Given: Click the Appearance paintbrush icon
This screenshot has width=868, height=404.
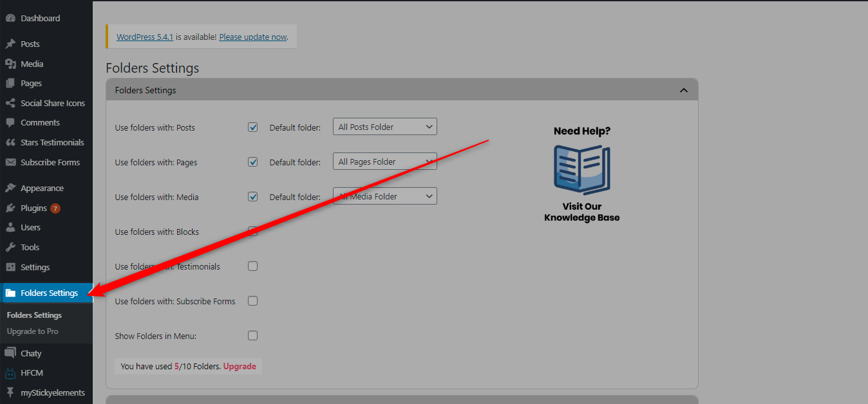Looking at the screenshot, I should pos(10,188).
